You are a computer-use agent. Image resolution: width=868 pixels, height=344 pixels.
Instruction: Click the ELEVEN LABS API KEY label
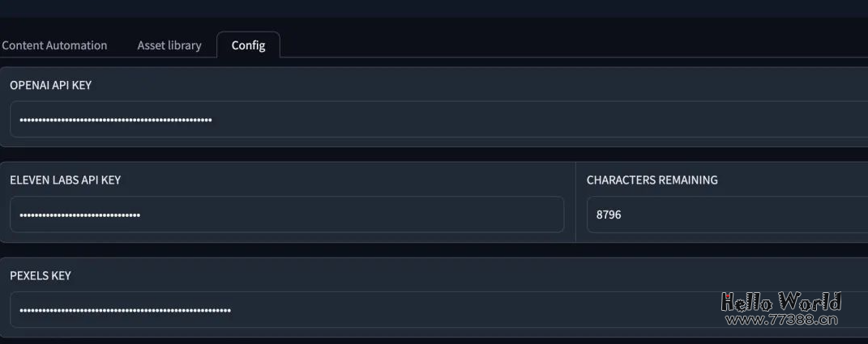click(x=65, y=180)
